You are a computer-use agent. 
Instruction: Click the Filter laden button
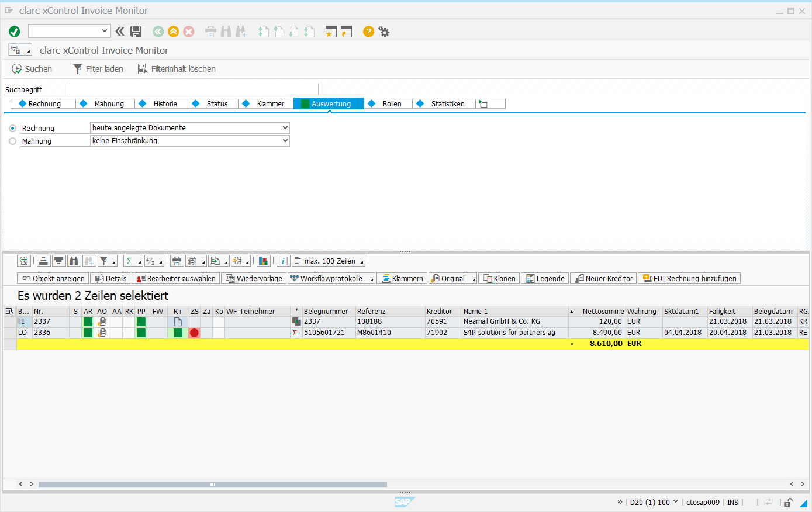tap(98, 69)
